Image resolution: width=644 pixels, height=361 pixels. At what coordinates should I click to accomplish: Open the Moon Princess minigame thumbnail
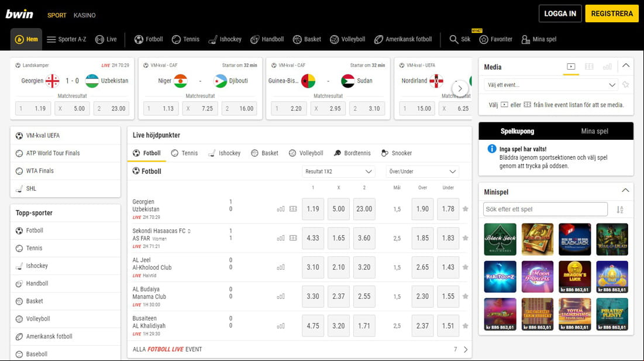point(537,277)
